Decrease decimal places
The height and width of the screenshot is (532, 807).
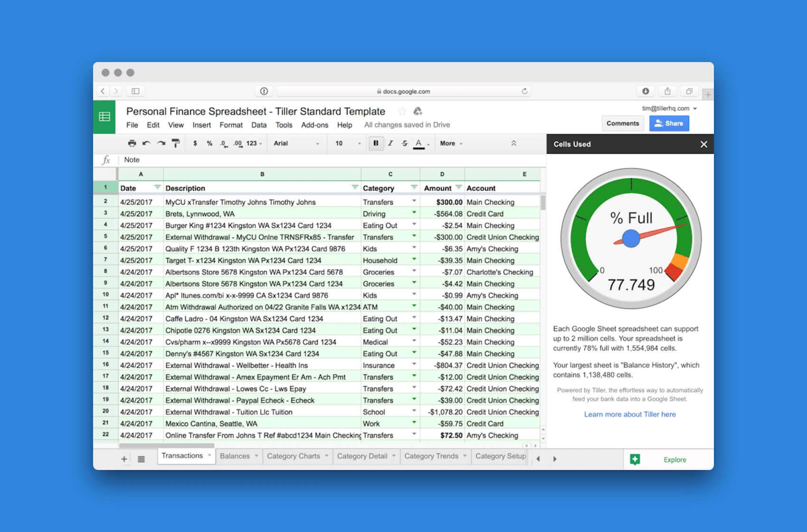[224, 143]
